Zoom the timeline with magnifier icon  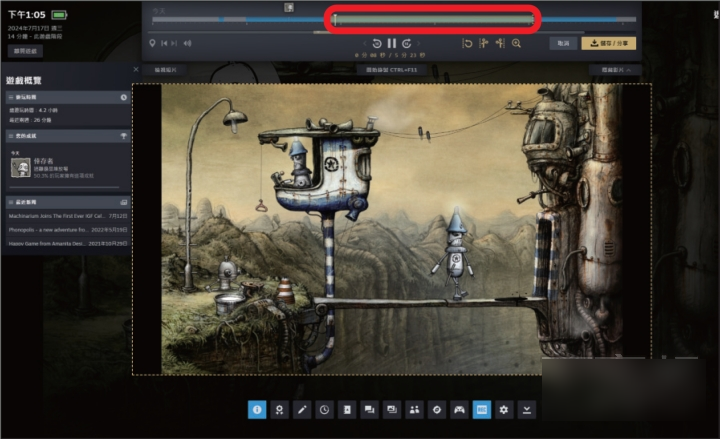[517, 43]
